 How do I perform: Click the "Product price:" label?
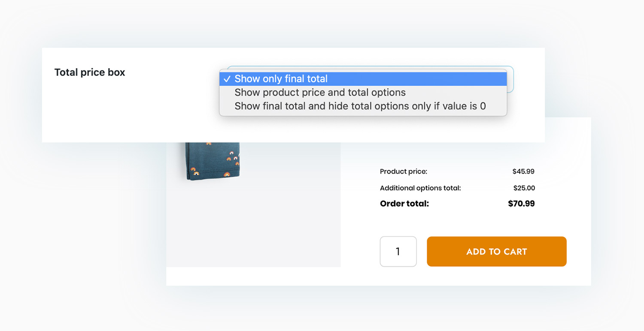point(404,172)
